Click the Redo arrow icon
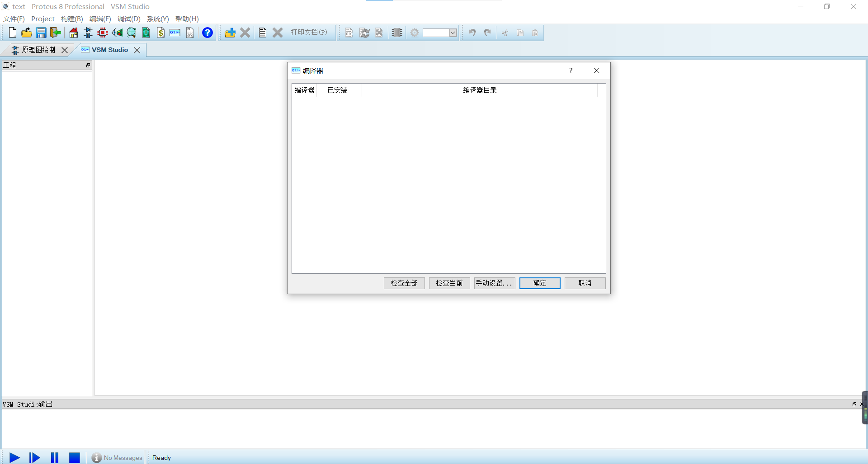This screenshot has height=464, width=868. click(487, 33)
